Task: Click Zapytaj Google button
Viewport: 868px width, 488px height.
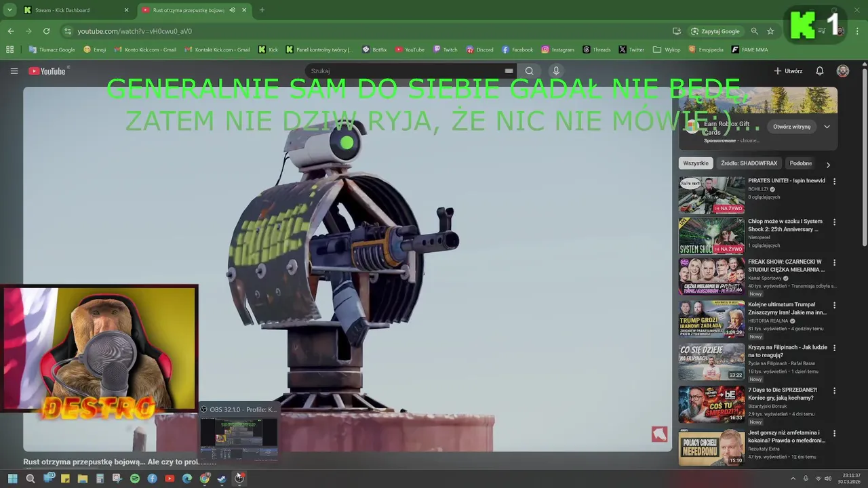Action: (715, 31)
